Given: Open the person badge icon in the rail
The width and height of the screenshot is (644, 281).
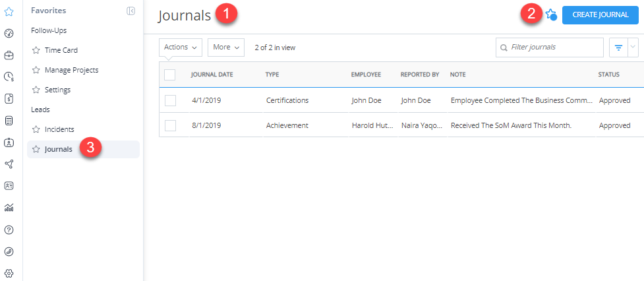Looking at the screenshot, I should 9,142.
